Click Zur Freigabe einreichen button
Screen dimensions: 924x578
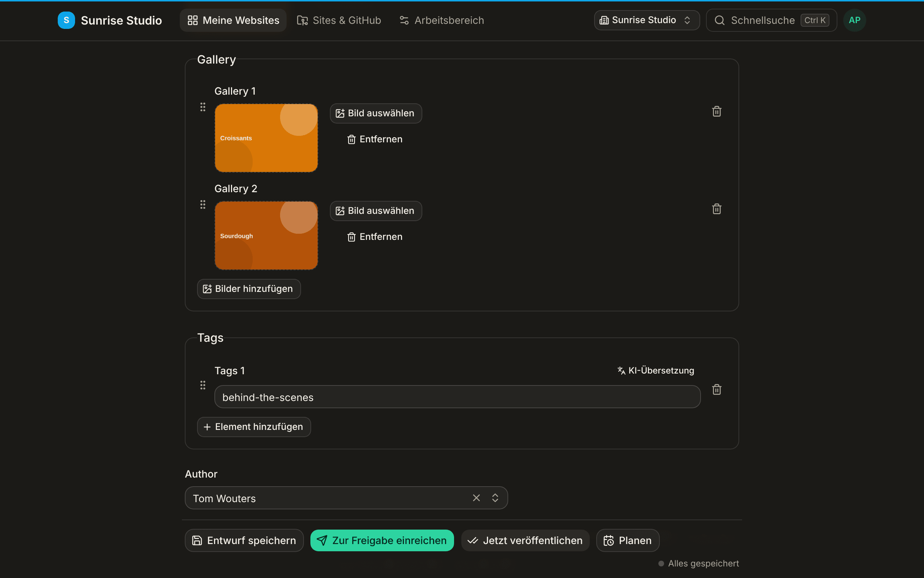(382, 540)
